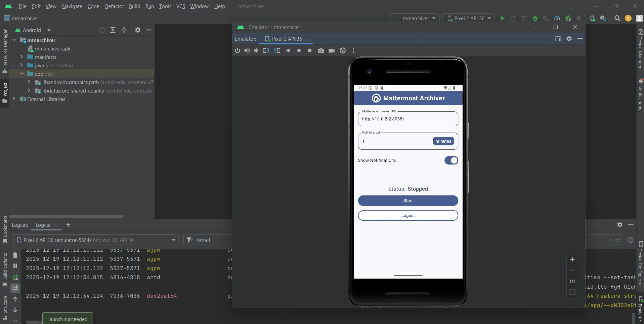Image resolution: width=644 pixels, height=324 pixels.
Task: Rotate emulator right
Action: [x=277, y=50]
